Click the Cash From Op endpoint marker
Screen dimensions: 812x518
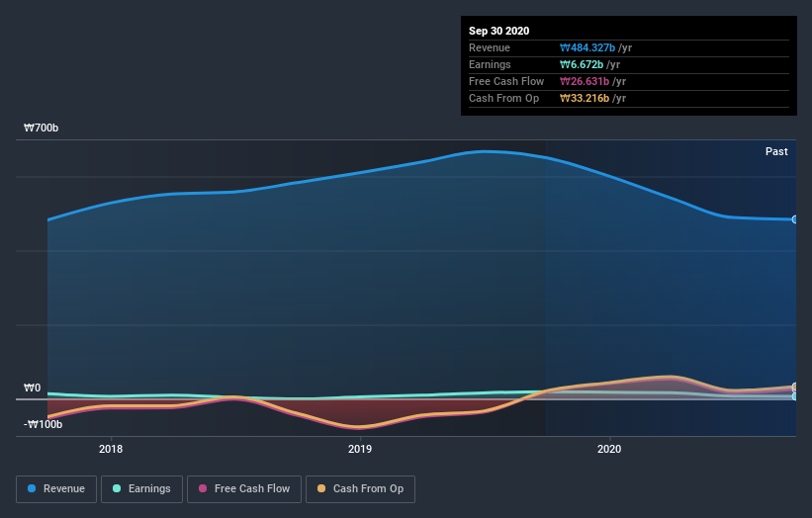tap(794, 387)
